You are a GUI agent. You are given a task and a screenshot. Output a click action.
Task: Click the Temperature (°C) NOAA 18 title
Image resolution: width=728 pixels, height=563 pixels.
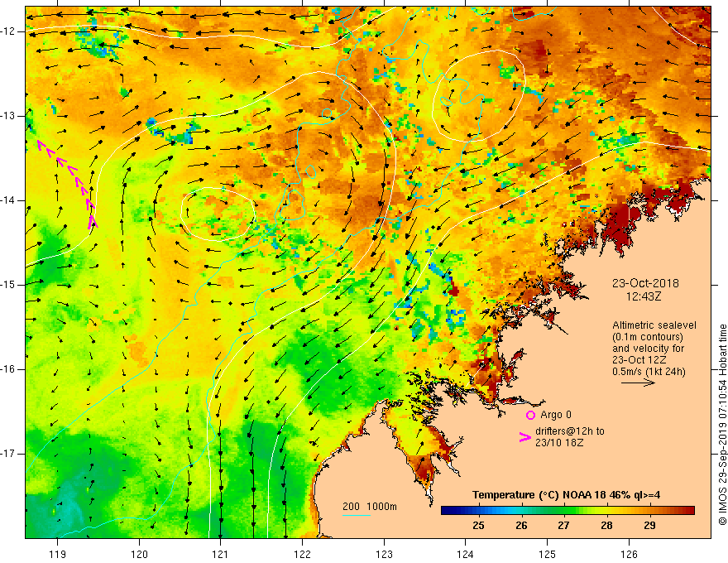point(566,495)
